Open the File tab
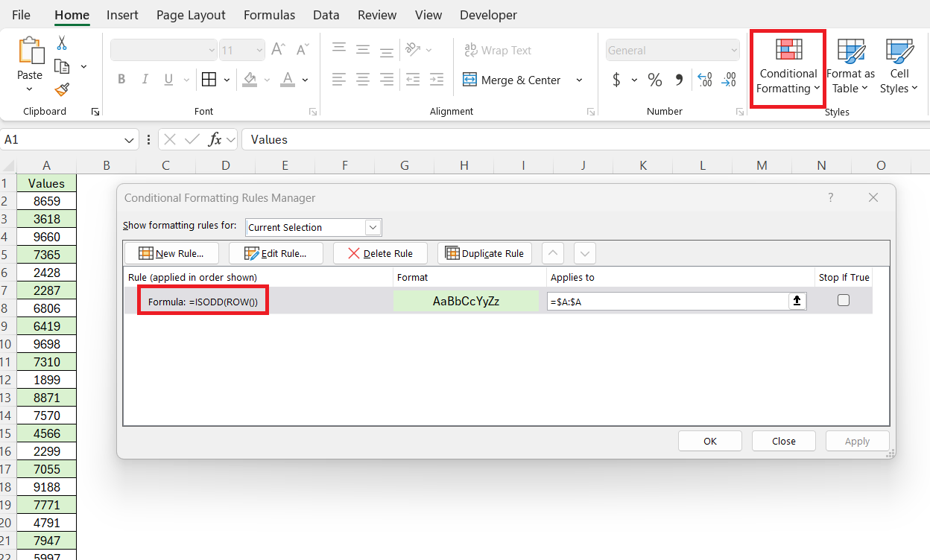The height and width of the screenshot is (560, 930). pyautogui.click(x=21, y=15)
